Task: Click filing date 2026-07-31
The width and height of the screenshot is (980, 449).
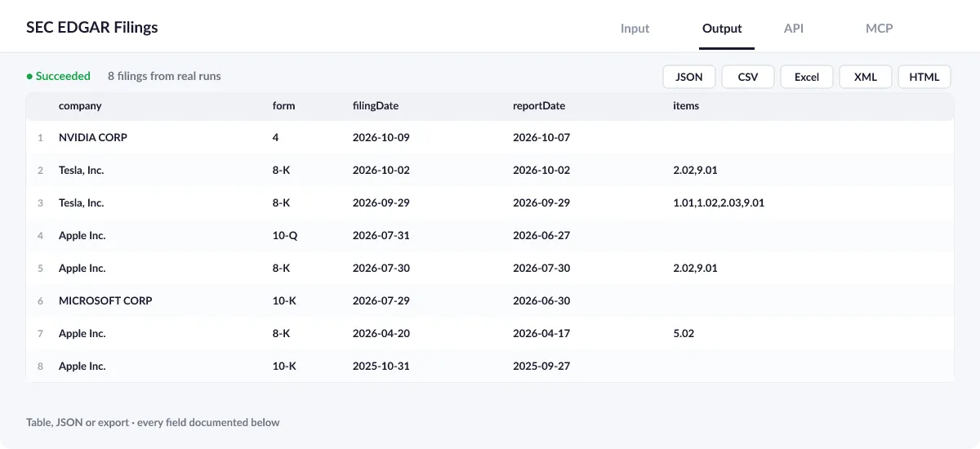Action: (381, 235)
